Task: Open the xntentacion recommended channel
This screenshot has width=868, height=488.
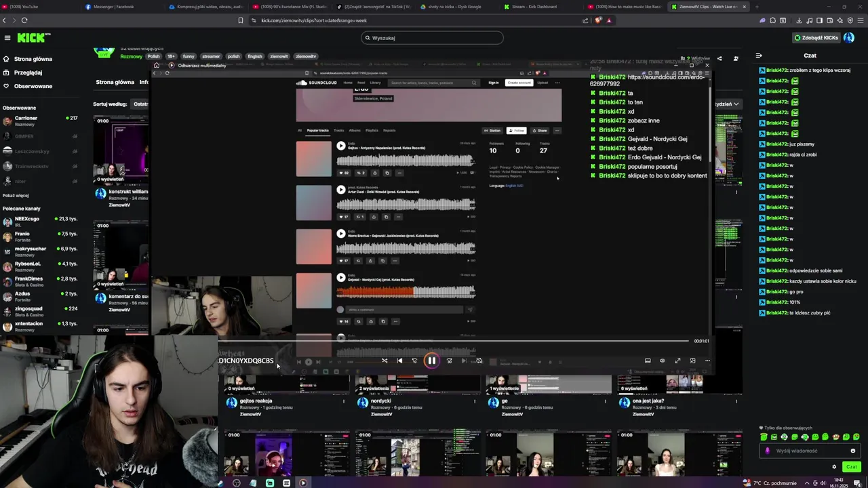Action: 41,325
